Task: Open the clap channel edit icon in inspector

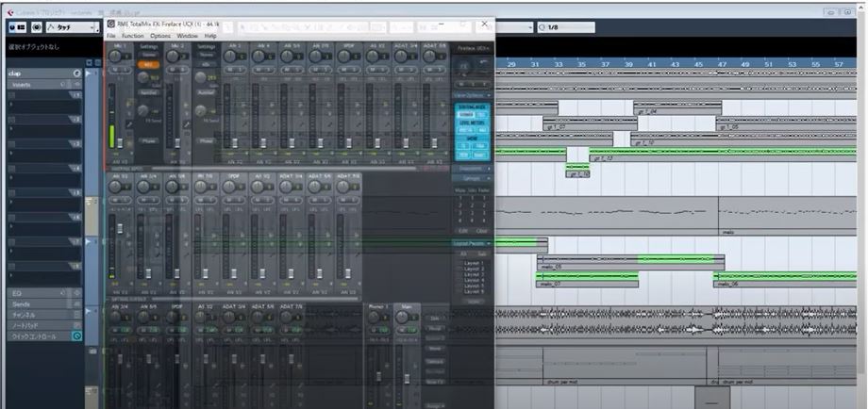Action: point(77,74)
